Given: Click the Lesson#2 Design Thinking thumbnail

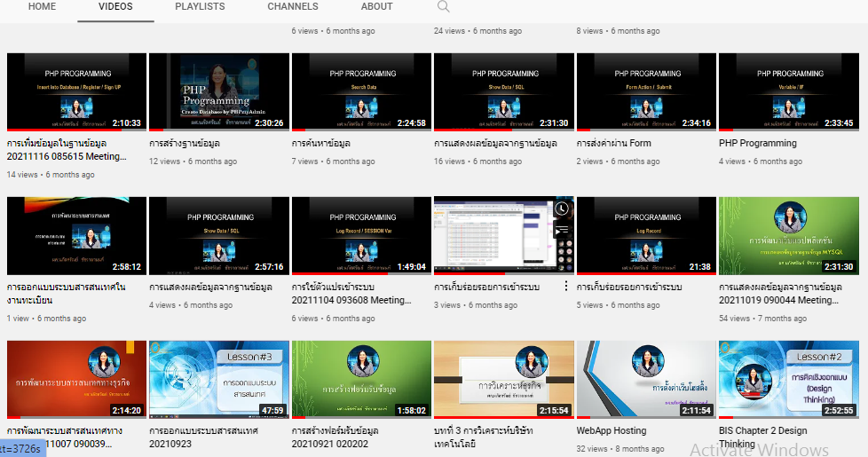Looking at the screenshot, I should point(788,379).
